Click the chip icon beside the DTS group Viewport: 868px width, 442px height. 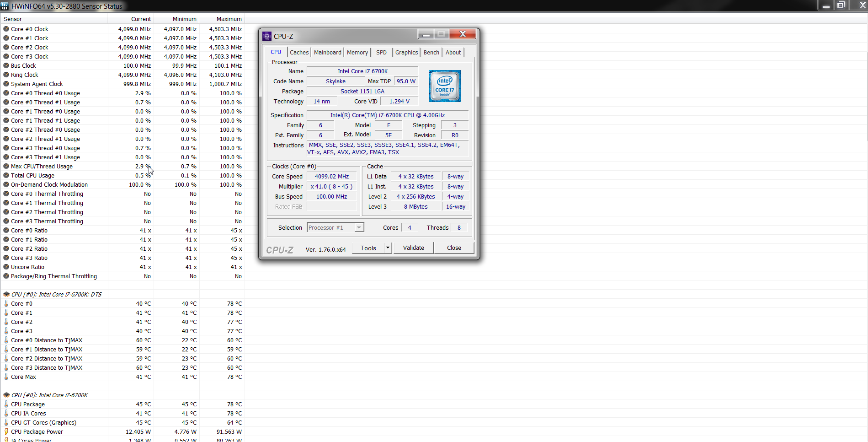point(6,294)
